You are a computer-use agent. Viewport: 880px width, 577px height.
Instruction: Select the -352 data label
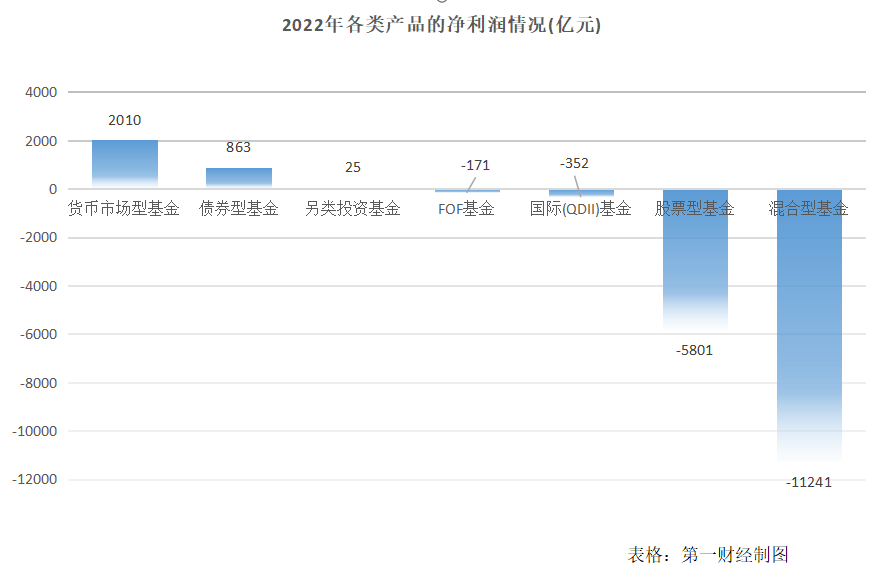point(574,163)
